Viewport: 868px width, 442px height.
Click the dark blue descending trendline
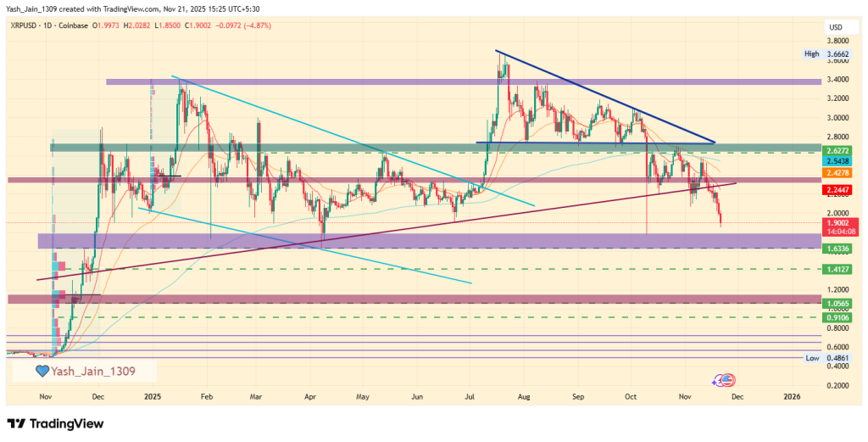(604, 96)
